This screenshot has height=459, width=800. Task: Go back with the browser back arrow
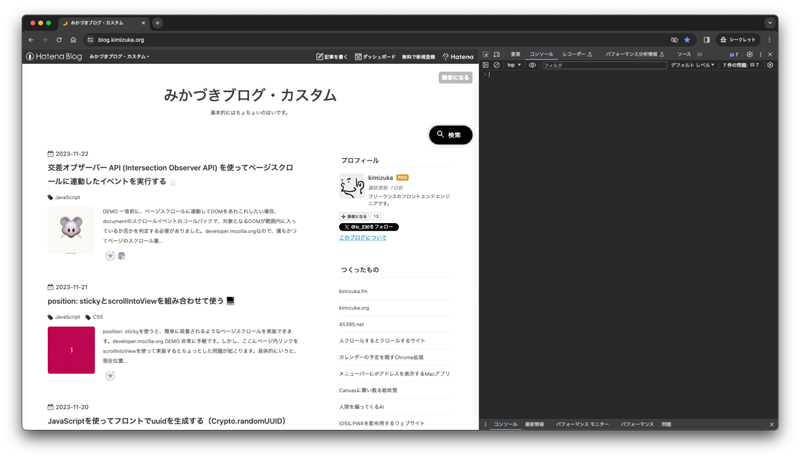coord(31,40)
